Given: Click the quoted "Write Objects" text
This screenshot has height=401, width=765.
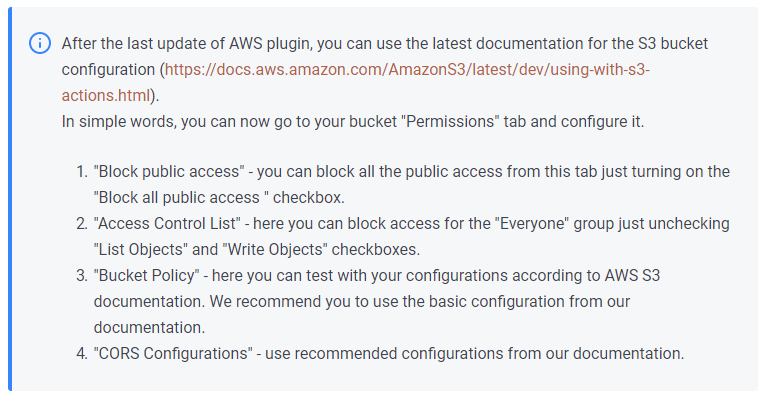Looking at the screenshot, I should 275,250.
